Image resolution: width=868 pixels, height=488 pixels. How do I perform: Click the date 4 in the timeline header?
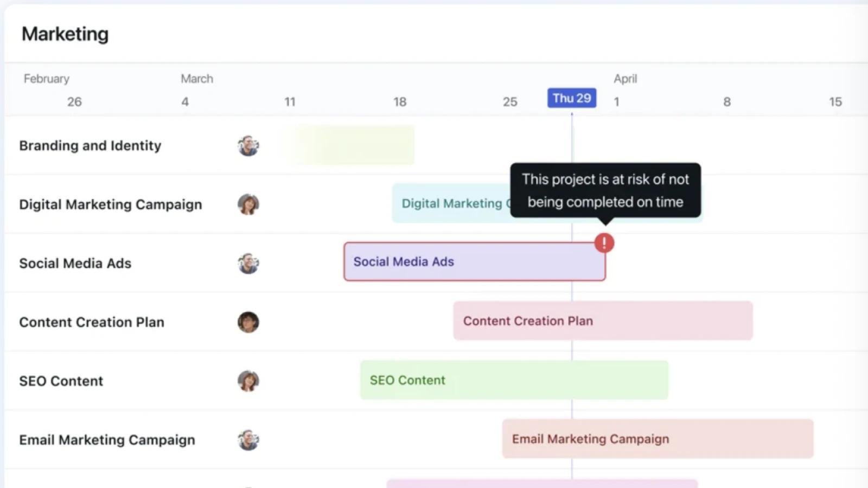point(185,102)
